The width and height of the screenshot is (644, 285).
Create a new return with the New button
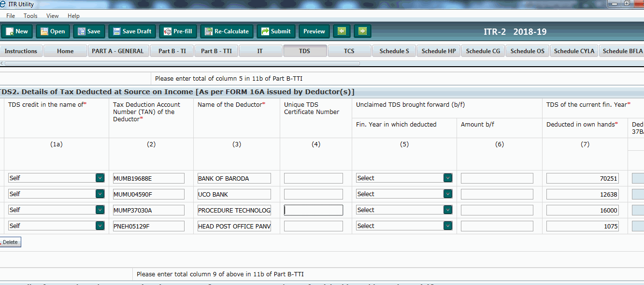pos(17,30)
